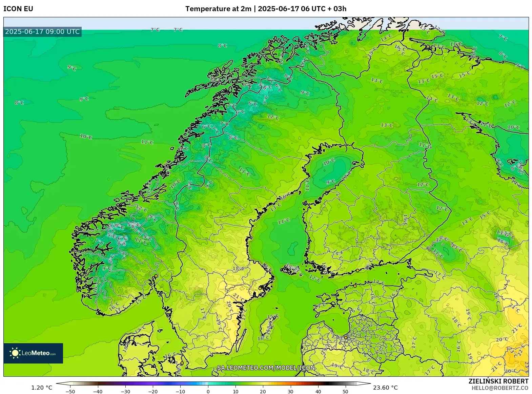Click the LeoMeteo sun logo
The height and width of the screenshot is (394, 532).
point(15,353)
